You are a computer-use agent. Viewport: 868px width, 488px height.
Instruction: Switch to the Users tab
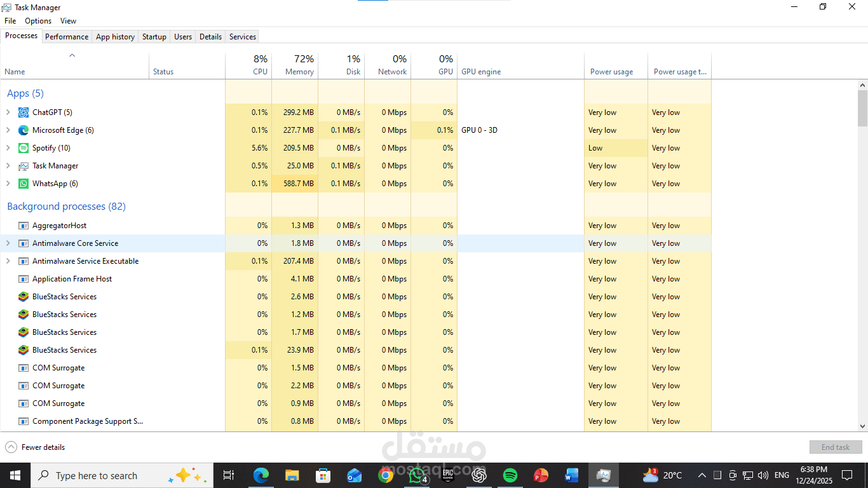point(183,37)
